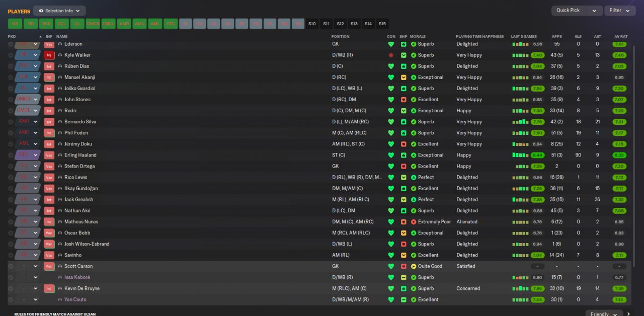The image size is (644, 316).
Task: Click Matheus Nunes's red Extremely Poor morale icon
Action: click(x=414, y=222)
